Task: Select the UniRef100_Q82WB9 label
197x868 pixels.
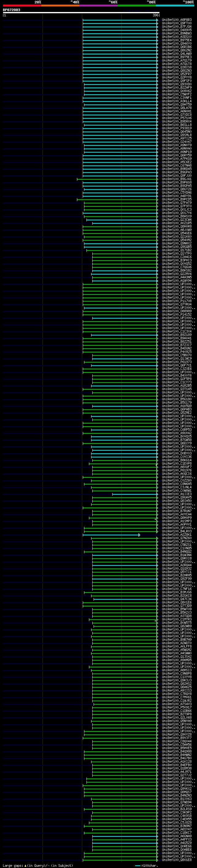Action: click(177, 626)
